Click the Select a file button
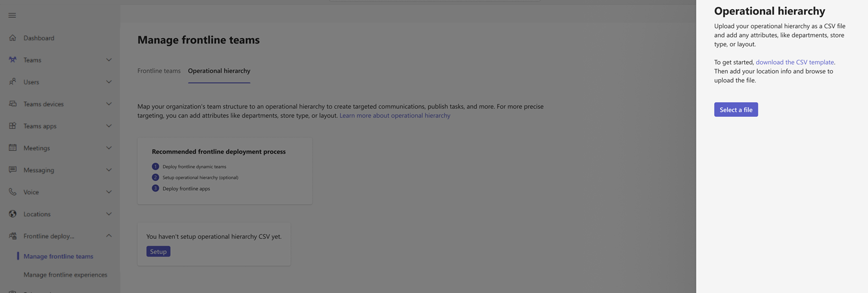The height and width of the screenshot is (293, 868). point(736,110)
